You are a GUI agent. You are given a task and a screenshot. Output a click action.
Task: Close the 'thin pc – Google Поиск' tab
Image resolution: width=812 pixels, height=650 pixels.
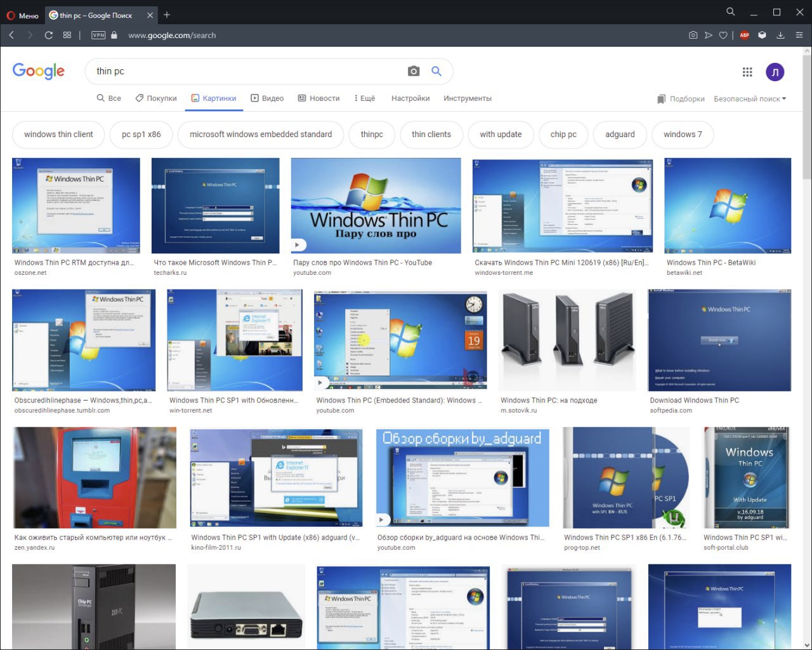(150, 15)
